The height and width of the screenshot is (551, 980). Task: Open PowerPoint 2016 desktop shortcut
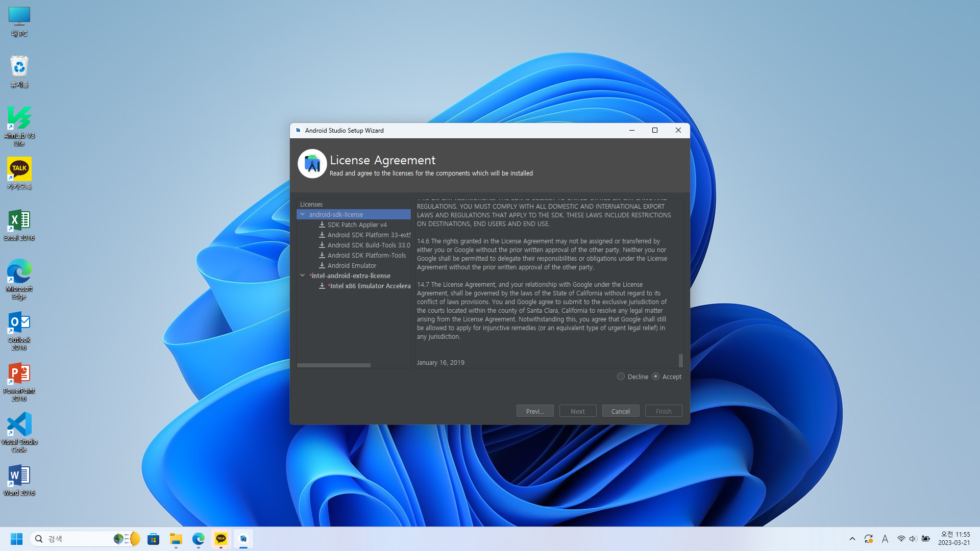[19, 381]
